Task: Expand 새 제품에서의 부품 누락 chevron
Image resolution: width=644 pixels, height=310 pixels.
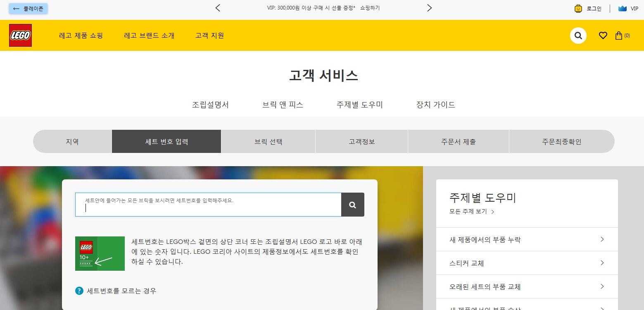Action: [x=602, y=239]
